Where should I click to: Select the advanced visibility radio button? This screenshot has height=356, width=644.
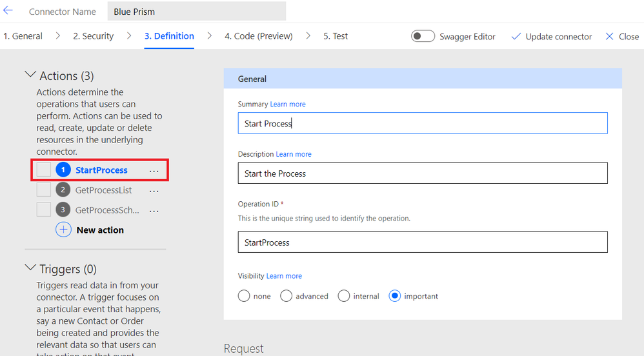pos(287,296)
